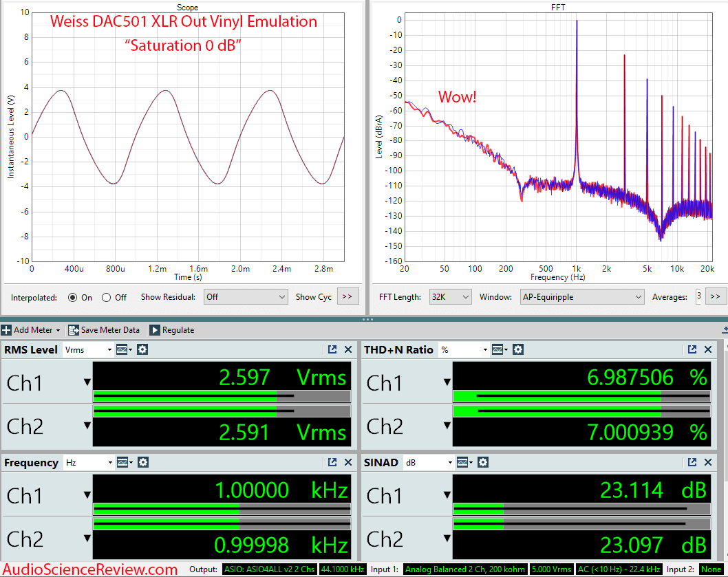Close the RMS Level meter

(x=347, y=349)
